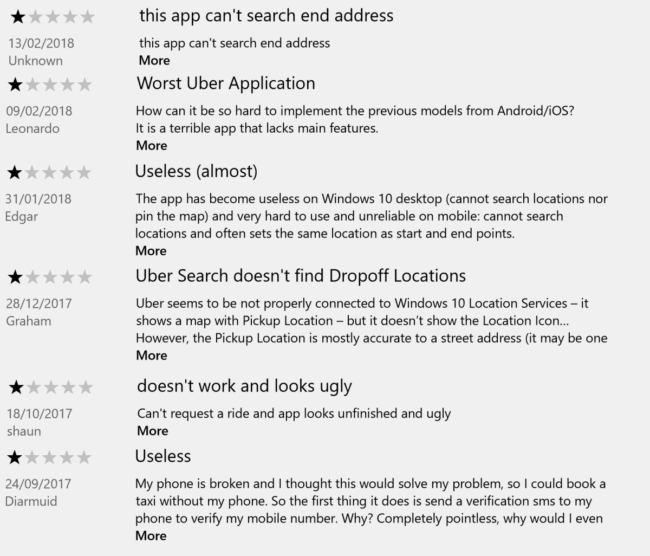Select the 'Uber Search doesn't find Dropoff Locations' heading
Screen dimensions: 650x556
[301, 276]
